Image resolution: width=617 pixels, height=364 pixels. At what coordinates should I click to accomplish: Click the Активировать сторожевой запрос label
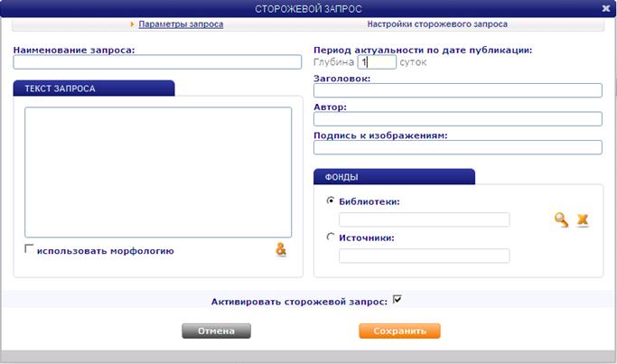pos(299,302)
